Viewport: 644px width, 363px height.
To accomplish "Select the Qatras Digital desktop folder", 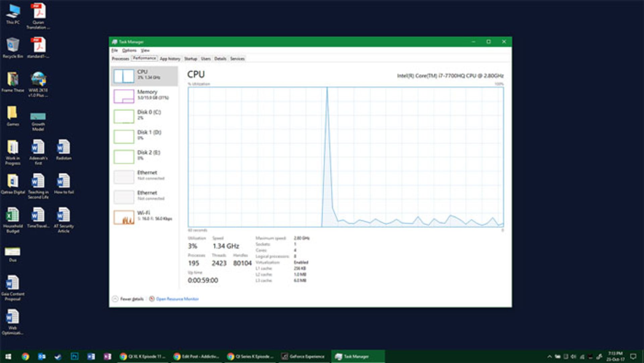I will tap(13, 184).
